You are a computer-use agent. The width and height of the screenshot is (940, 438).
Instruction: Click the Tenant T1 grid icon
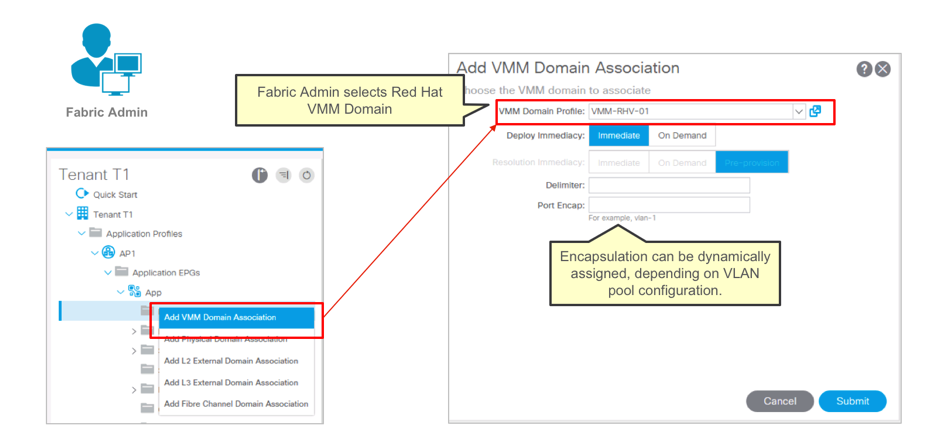coord(82,214)
